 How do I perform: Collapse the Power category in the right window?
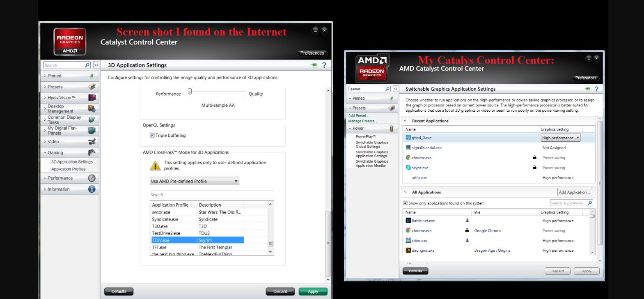(x=350, y=128)
